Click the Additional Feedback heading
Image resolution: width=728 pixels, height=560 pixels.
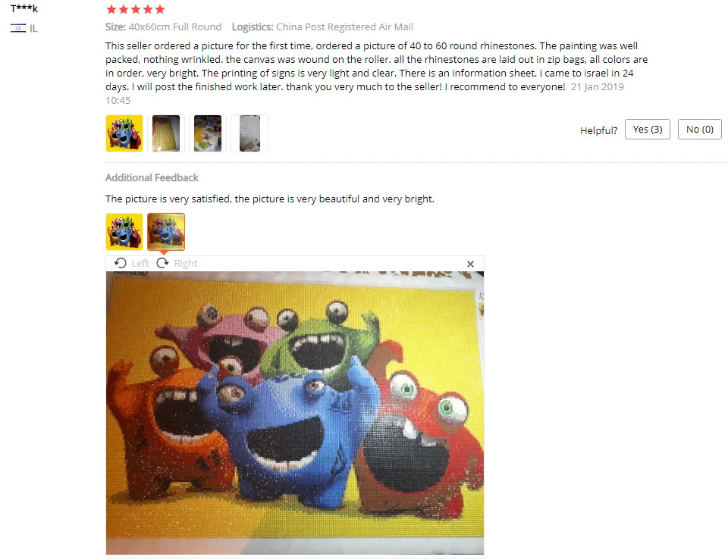tap(152, 177)
